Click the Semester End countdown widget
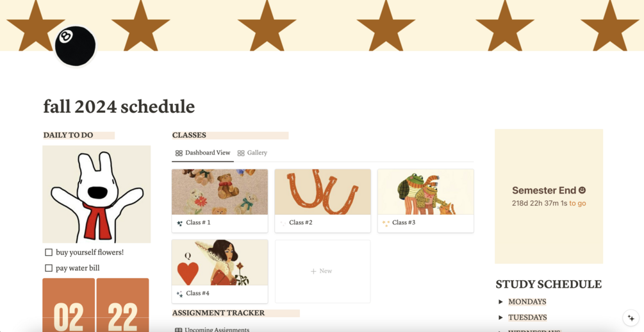The height and width of the screenshot is (332, 644). point(549,196)
